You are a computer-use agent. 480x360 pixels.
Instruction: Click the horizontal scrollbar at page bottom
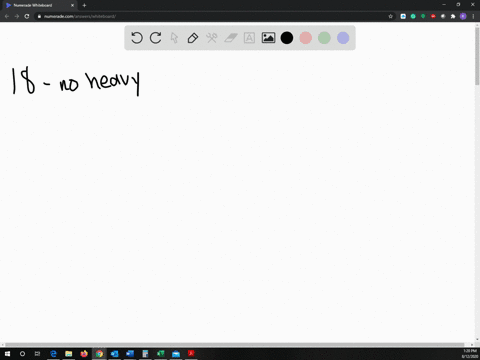click(235, 344)
